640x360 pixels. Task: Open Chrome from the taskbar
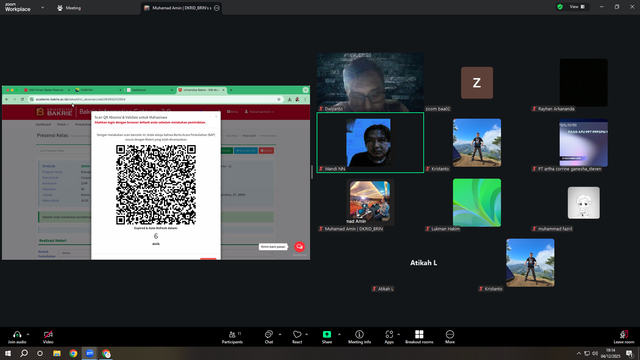coord(73,353)
